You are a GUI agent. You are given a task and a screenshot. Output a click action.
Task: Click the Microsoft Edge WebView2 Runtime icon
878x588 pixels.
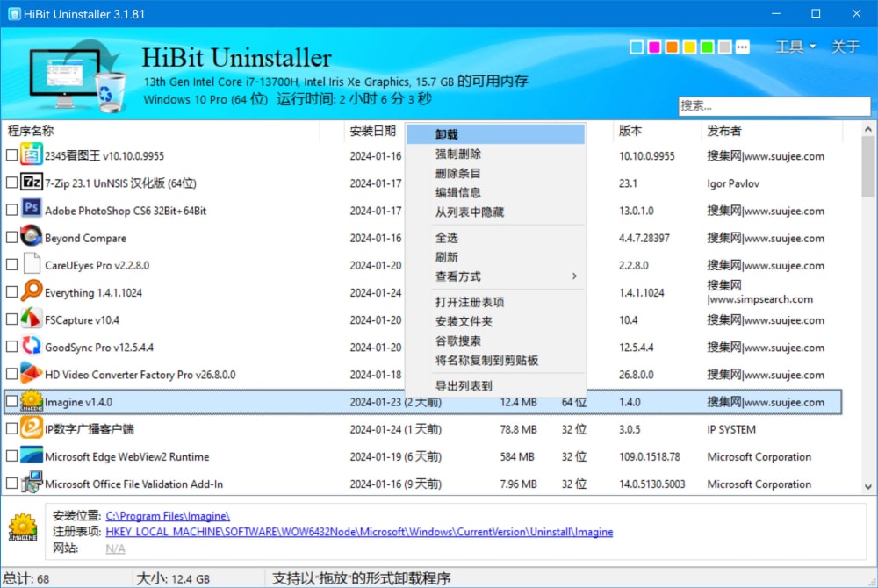(32, 455)
